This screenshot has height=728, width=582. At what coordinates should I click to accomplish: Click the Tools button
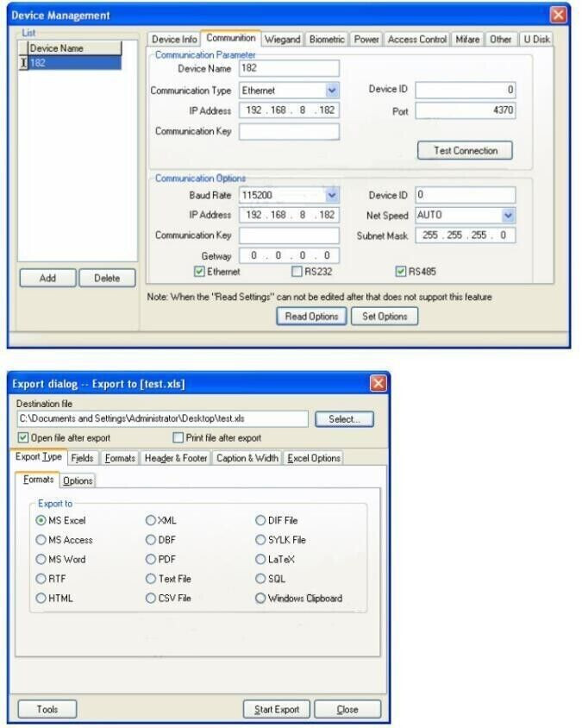[47, 709]
